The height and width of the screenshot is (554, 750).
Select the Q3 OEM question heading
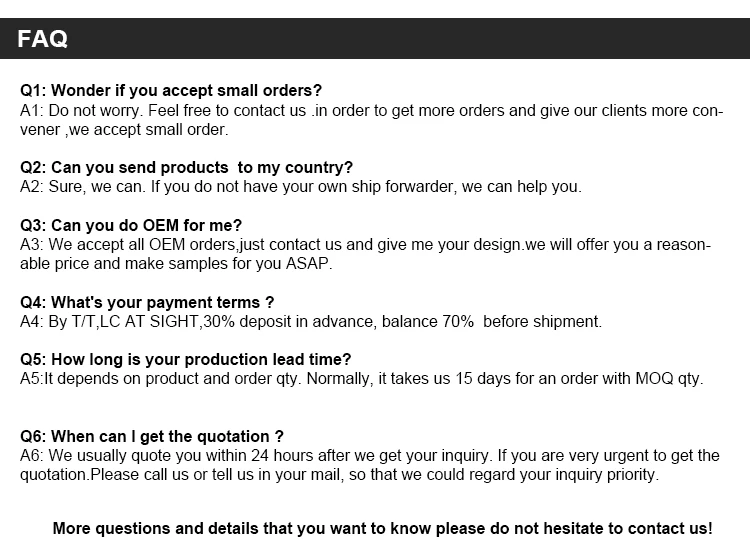[131, 225]
